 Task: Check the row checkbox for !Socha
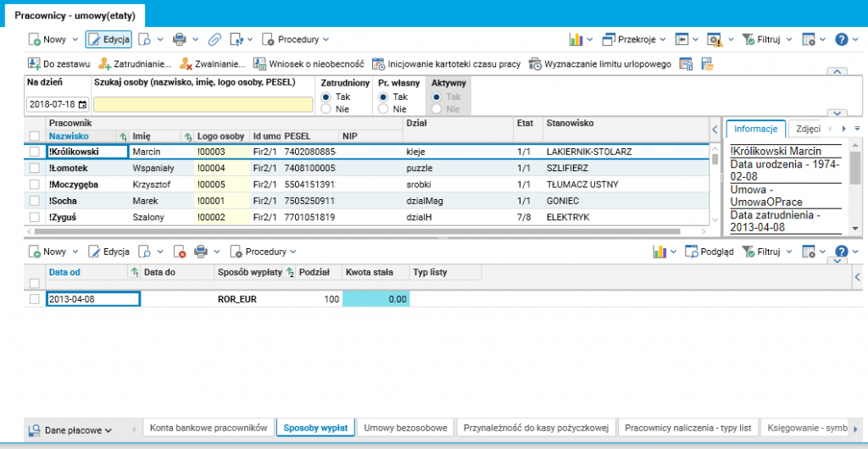(x=34, y=201)
